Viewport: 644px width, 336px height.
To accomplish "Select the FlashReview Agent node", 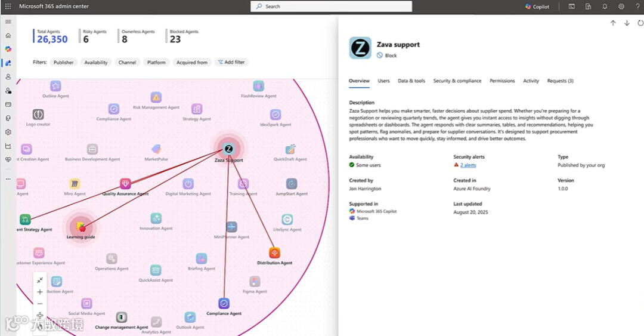I will (258, 86).
